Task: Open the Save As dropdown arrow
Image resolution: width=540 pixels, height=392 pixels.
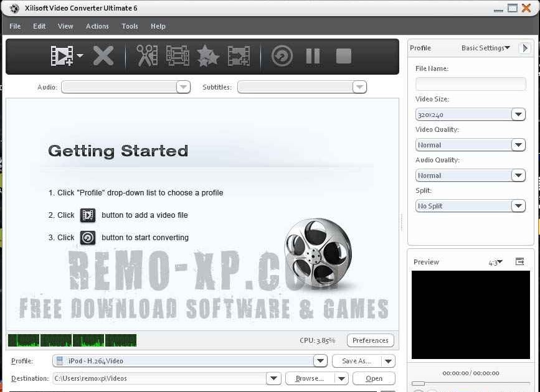Action: [389, 361]
